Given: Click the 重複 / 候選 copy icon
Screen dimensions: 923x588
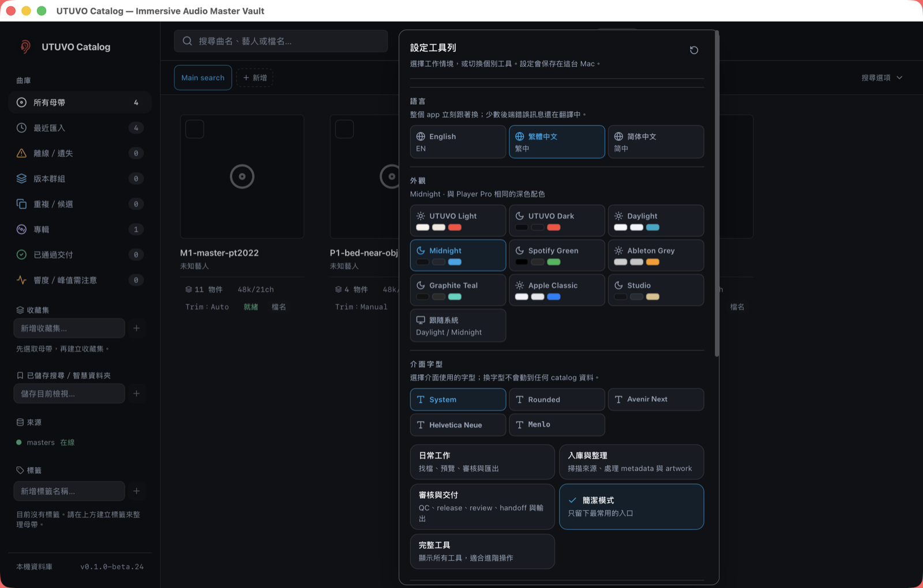Looking at the screenshot, I should (21, 204).
